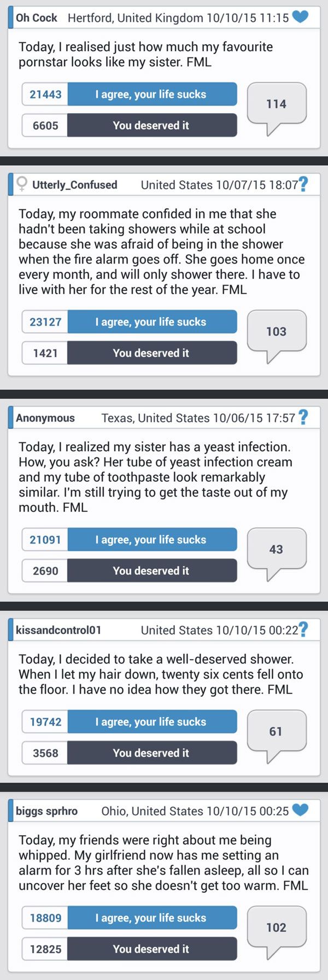
Task: Open the 103 comments speech bubble
Action: pos(277,332)
